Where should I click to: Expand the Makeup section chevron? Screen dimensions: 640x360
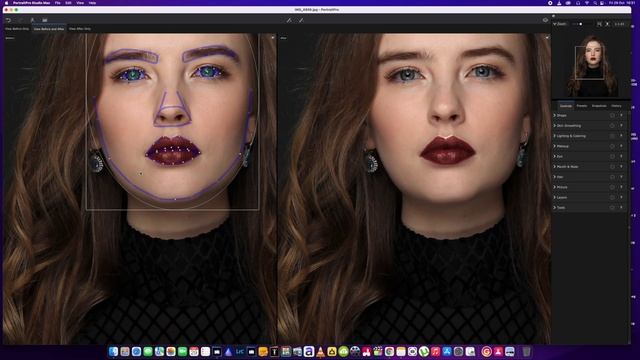point(555,146)
